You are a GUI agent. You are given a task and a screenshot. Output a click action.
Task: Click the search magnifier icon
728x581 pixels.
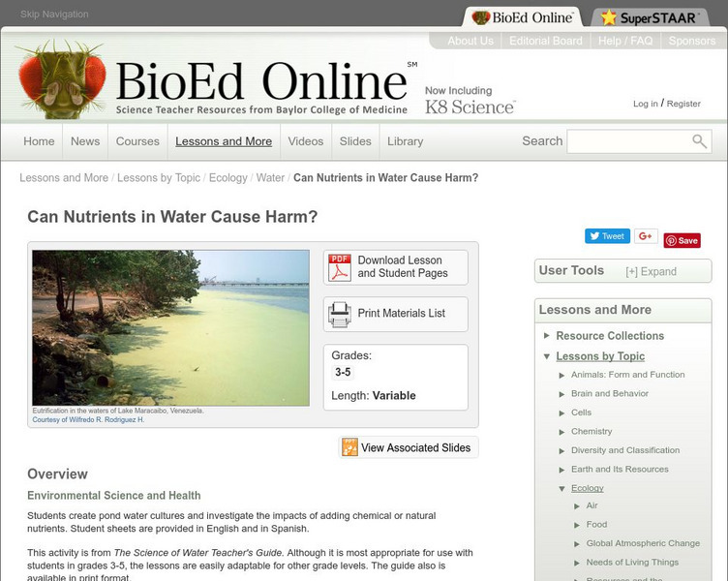[699, 141]
